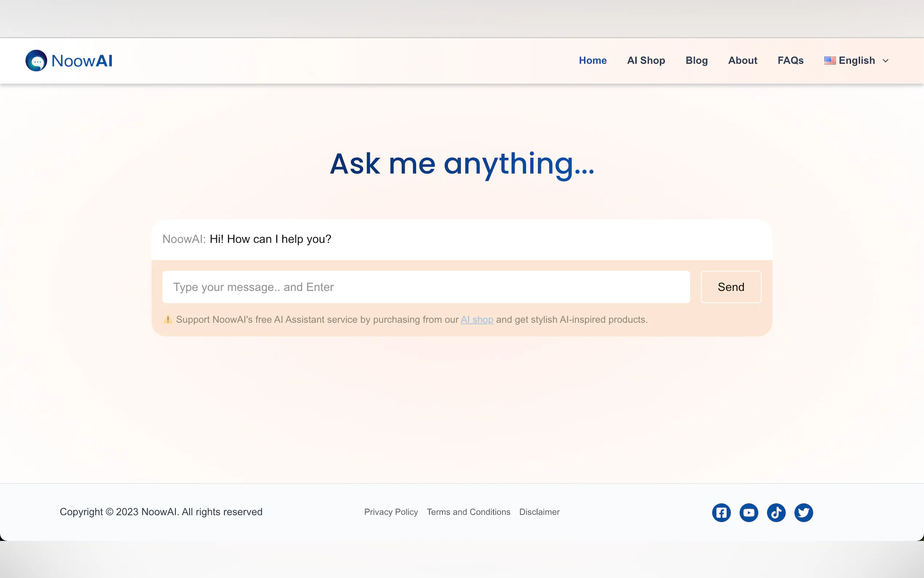Open the English language selector
924x578 pixels.
pos(857,60)
